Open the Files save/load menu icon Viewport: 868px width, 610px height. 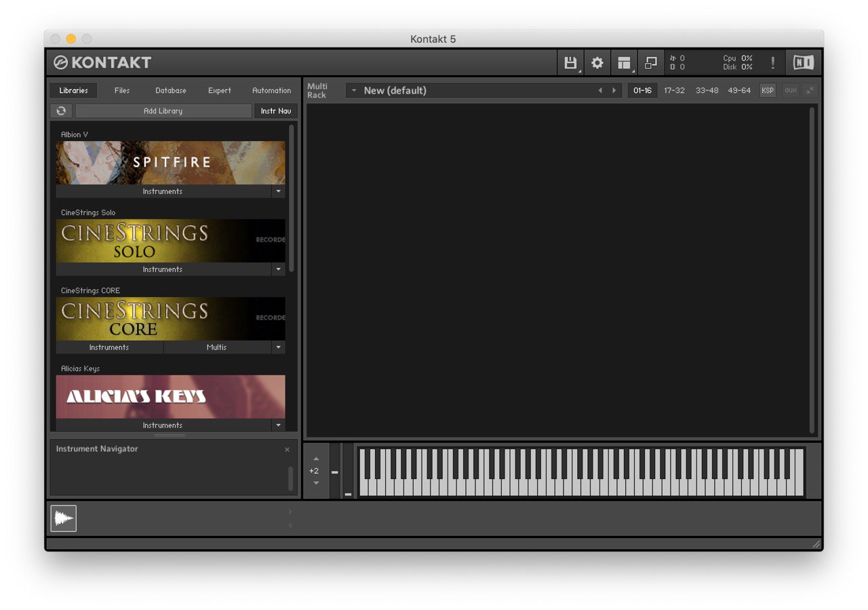(570, 63)
